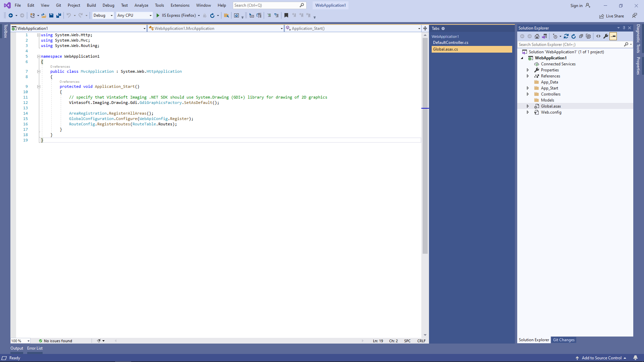644x362 pixels.
Task: Select DefaultController.cs in Tabs panel
Action: pyautogui.click(x=472, y=43)
